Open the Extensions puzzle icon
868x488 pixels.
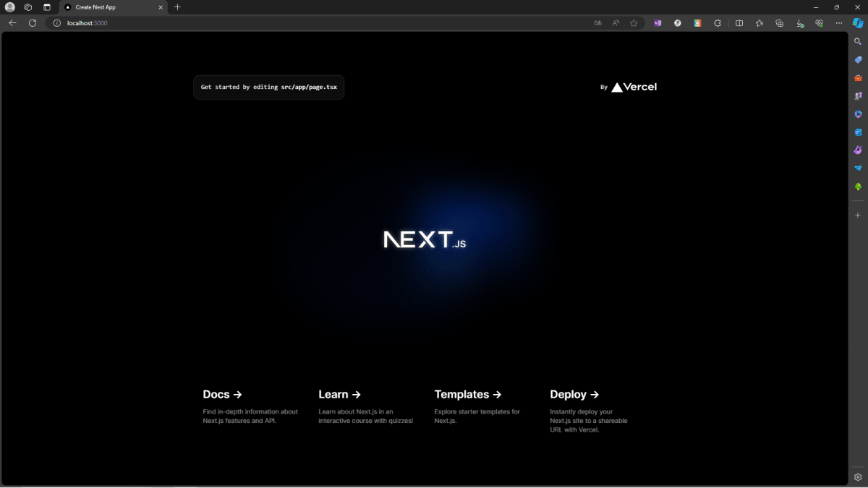(718, 23)
